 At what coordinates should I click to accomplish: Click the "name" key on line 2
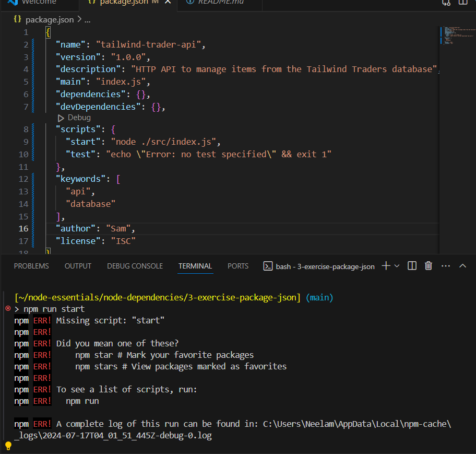click(71, 45)
